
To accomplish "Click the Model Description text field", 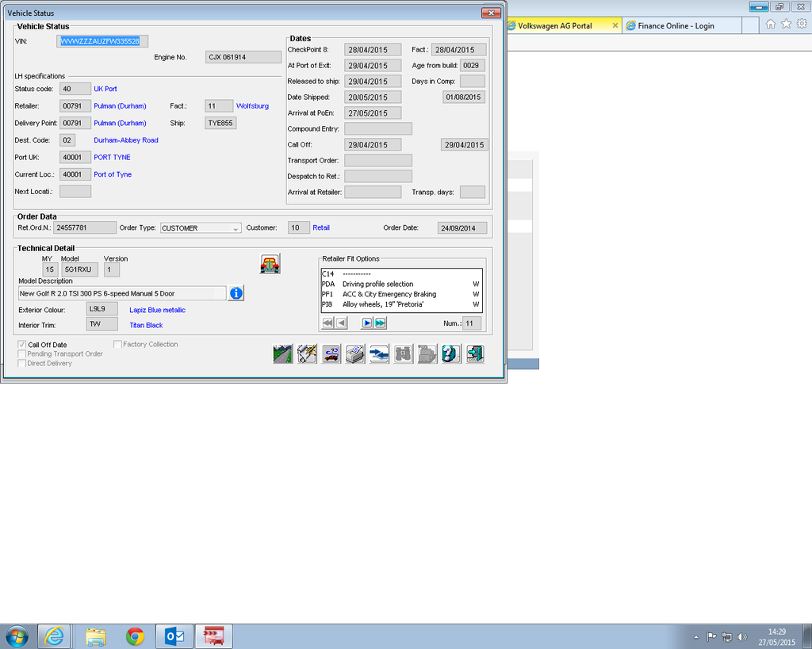I will tap(122, 293).
